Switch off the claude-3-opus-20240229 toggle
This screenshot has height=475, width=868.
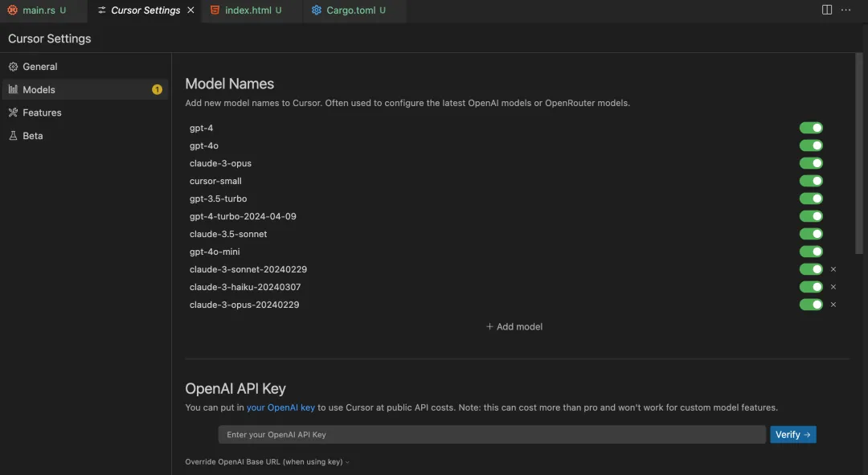pos(811,305)
